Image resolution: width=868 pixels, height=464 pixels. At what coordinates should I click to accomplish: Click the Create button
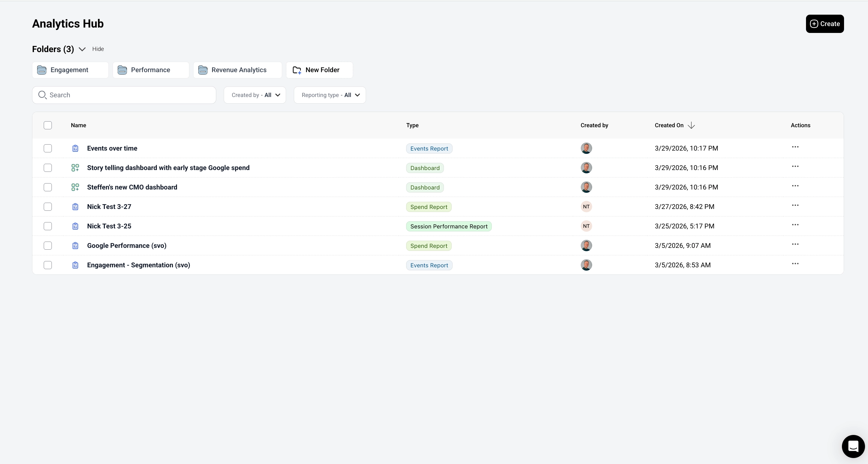pos(825,24)
